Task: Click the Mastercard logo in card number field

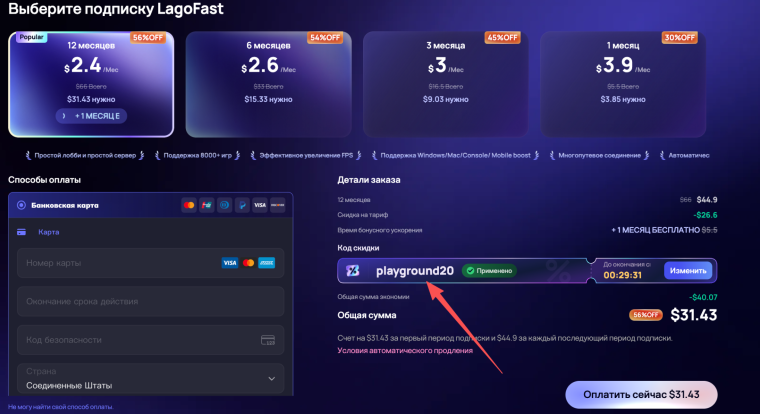Action: [x=248, y=263]
